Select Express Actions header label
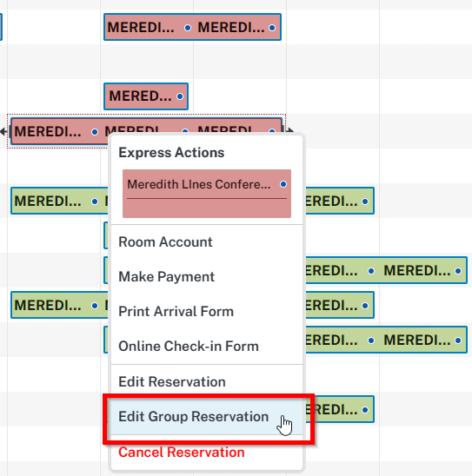472x476 pixels. pyautogui.click(x=171, y=152)
